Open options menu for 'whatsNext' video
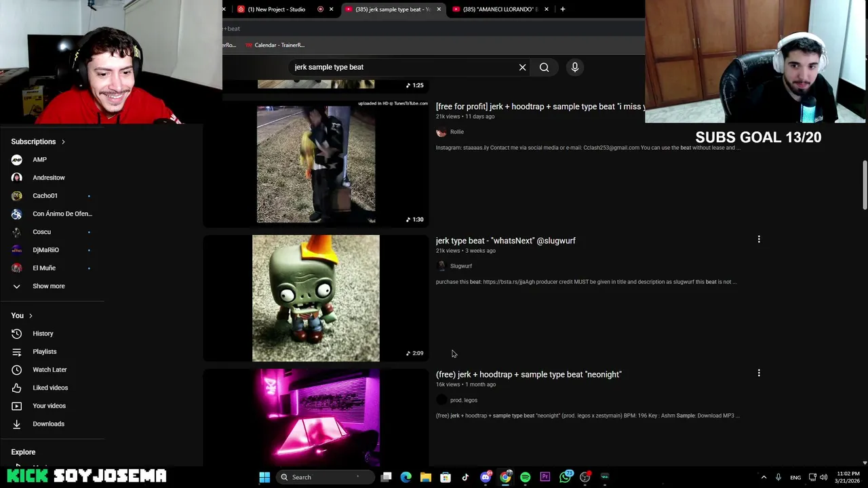The height and width of the screenshot is (488, 868). point(759,239)
